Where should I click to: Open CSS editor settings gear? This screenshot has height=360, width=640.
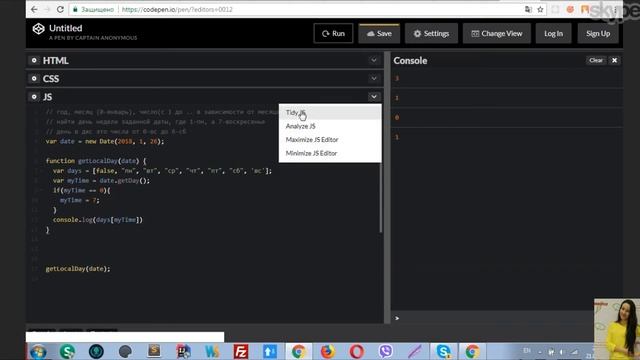tap(34, 78)
